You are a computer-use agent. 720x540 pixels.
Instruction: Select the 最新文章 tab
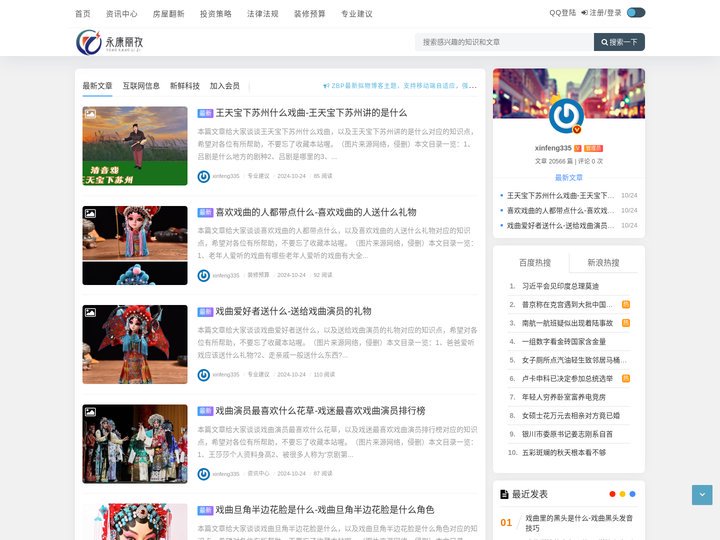[x=97, y=86]
